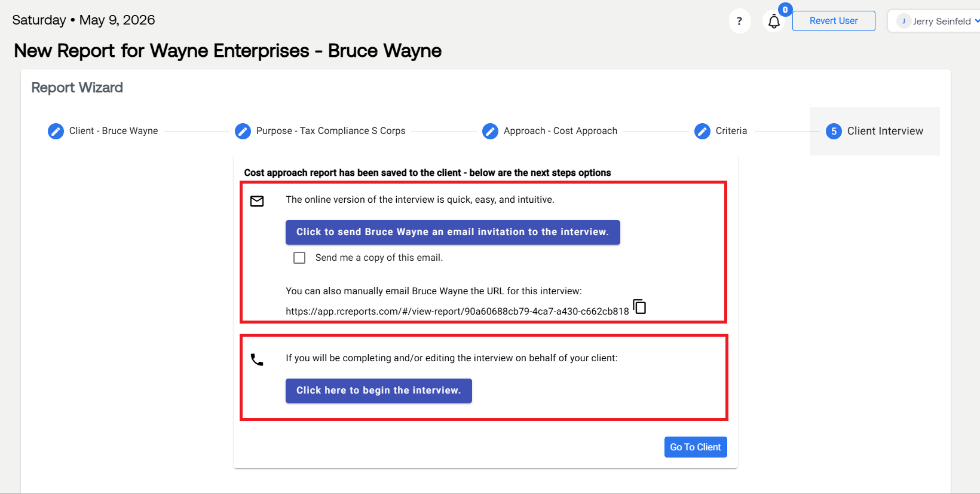The height and width of the screenshot is (494, 980).
Task: Click the interview URL text
Action: coord(457,312)
